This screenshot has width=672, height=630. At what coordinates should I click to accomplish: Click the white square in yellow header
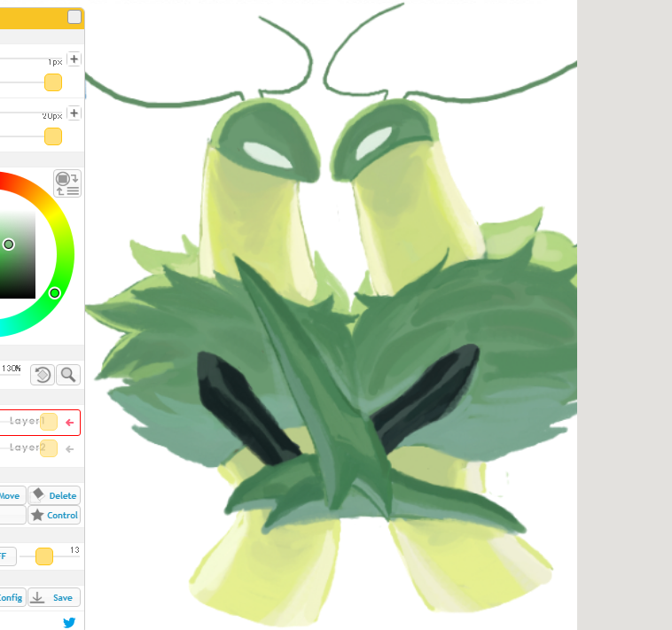(x=74, y=17)
